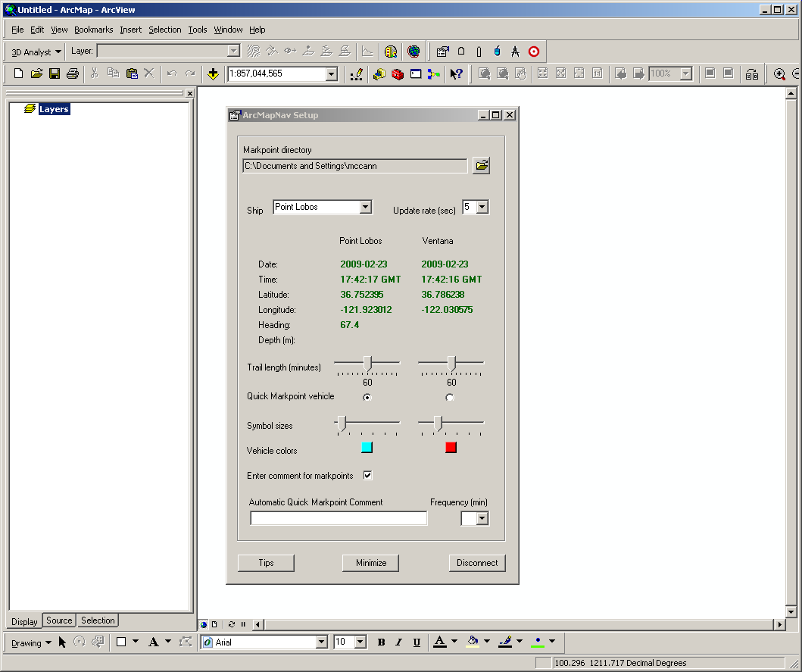Switch to the Source tab
The width and height of the screenshot is (802, 672).
point(59,620)
